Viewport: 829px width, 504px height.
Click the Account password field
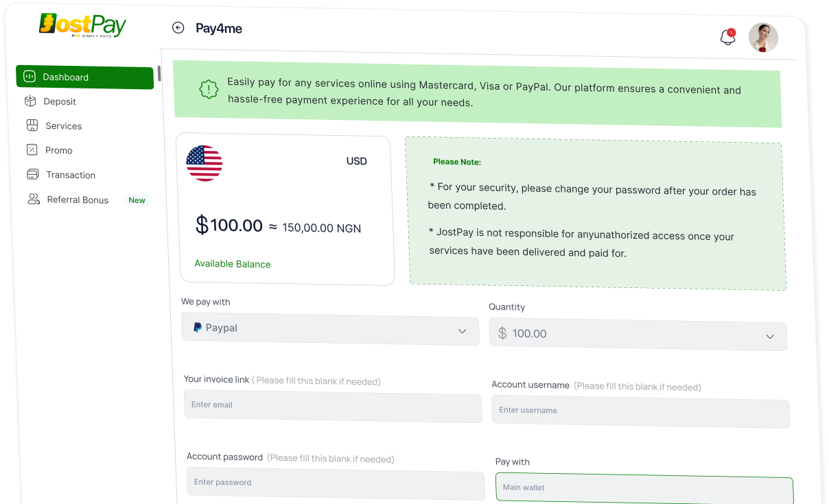pyautogui.click(x=336, y=484)
